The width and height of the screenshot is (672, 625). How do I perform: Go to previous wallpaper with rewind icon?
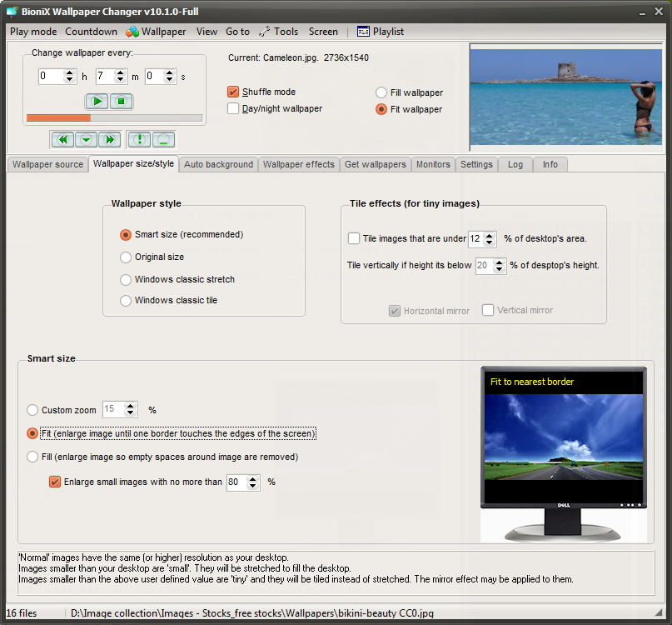(63, 140)
